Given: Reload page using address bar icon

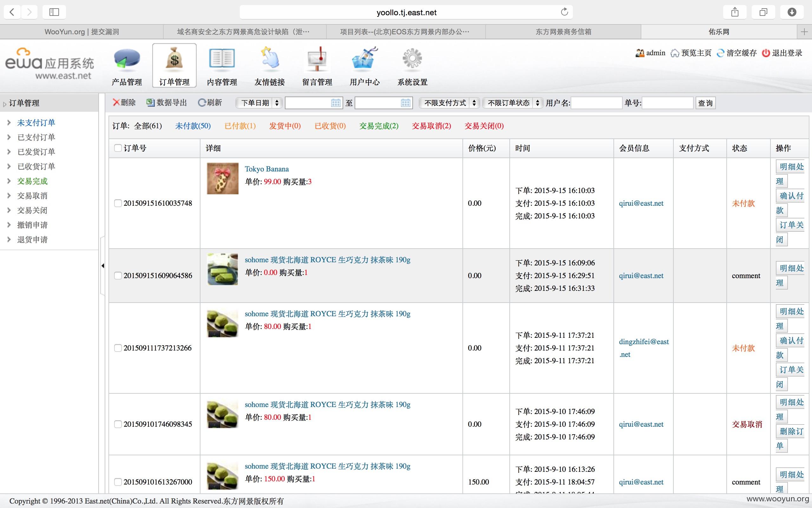Looking at the screenshot, I should click(x=564, y=12).
